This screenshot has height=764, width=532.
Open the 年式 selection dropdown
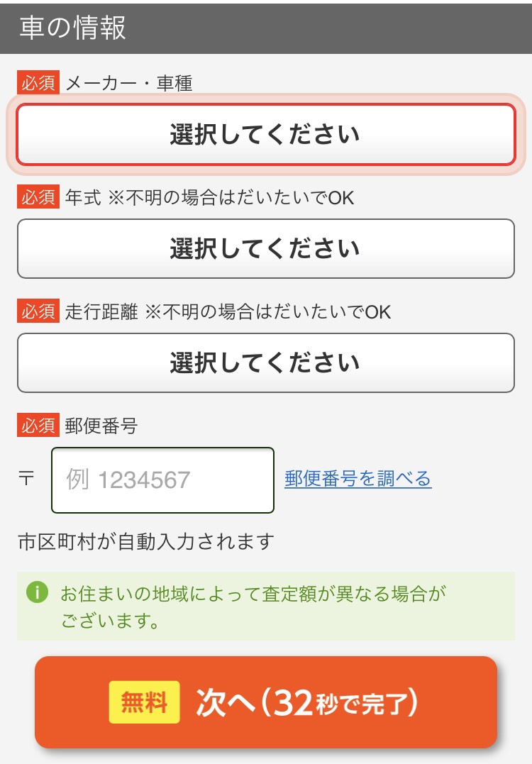(265, 248)
